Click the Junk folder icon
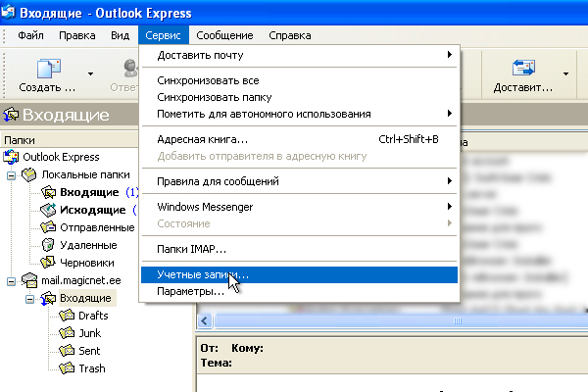 (x=67, y=333)
